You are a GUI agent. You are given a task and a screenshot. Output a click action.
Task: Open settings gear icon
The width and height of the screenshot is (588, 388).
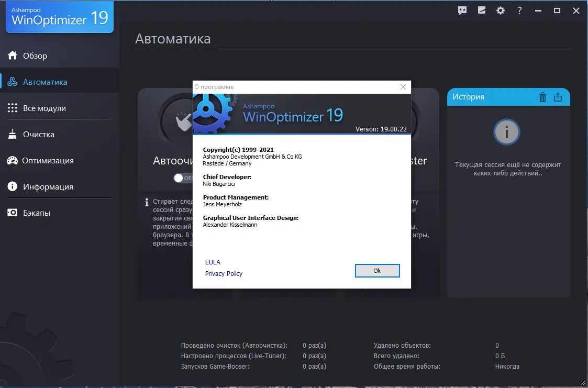pos(500,10)
